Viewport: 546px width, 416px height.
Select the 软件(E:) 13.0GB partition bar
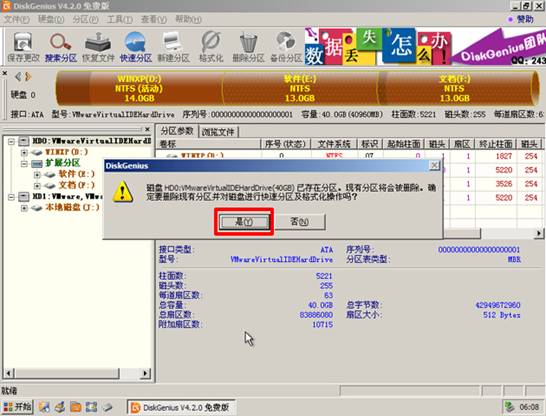point(300,88)
